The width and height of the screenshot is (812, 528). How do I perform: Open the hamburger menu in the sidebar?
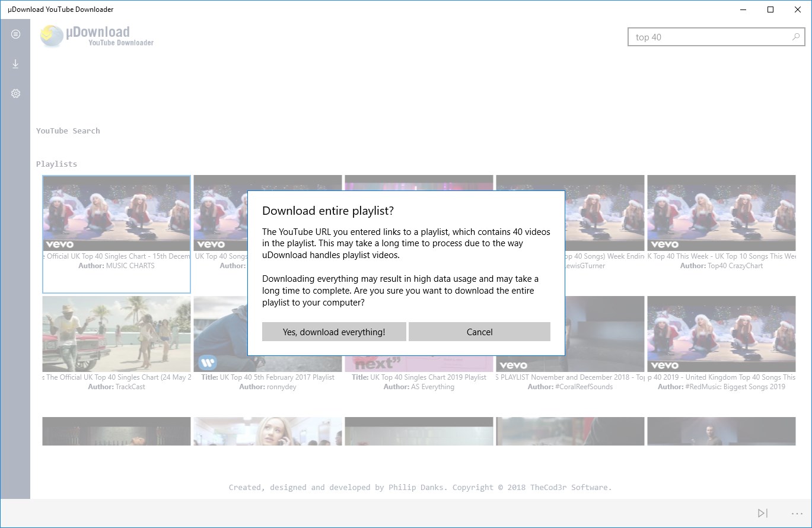click(x=15, y=34)
